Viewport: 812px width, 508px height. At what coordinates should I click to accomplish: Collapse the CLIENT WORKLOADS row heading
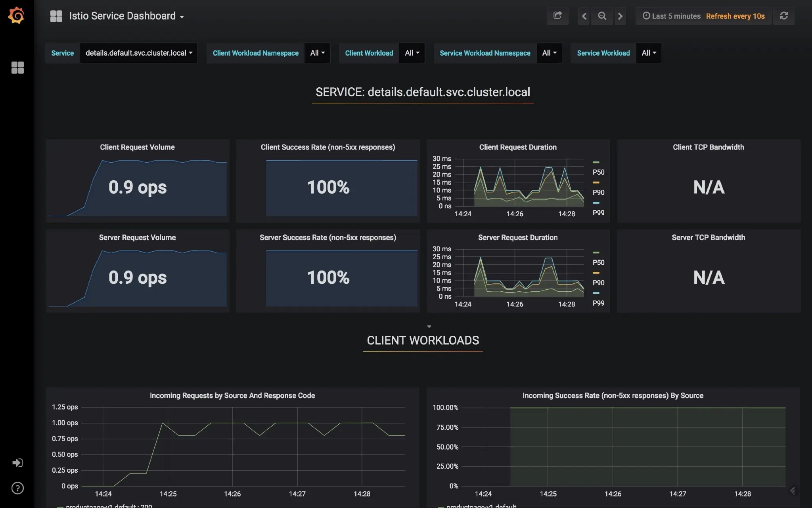coord(423,341)
